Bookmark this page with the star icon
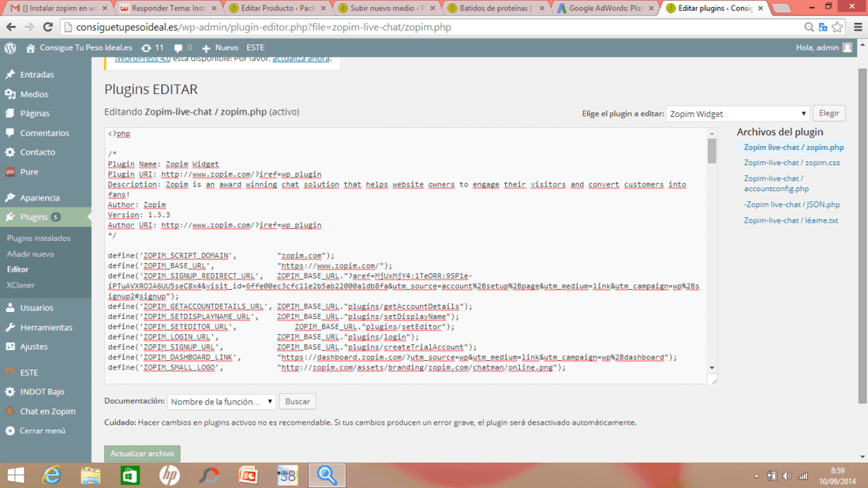 pos(837,27)
